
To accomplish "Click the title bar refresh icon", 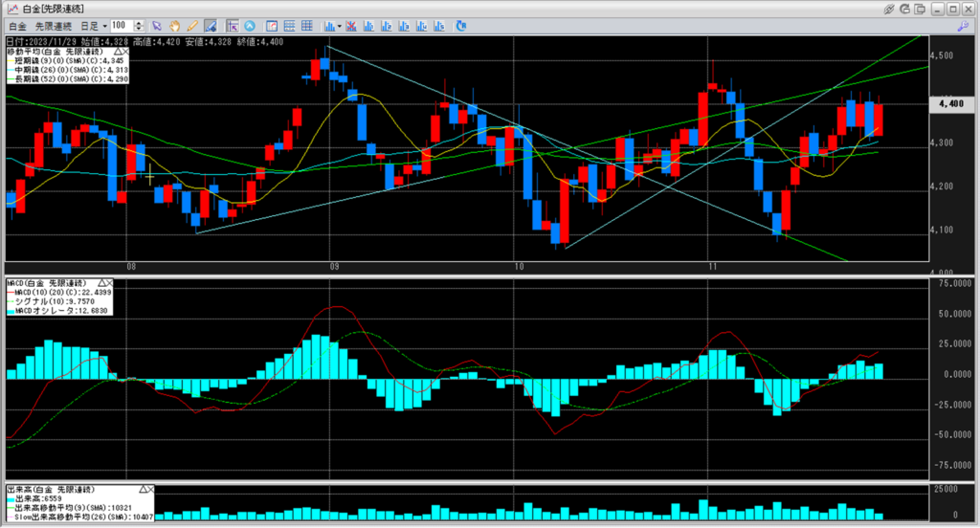I will click(x=905, y=9).
